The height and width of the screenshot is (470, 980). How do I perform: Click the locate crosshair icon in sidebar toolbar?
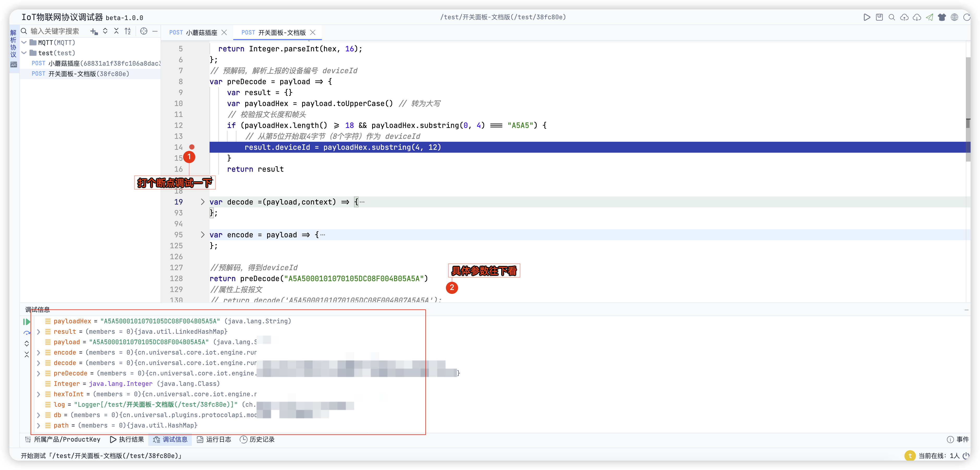pos(143,31)
